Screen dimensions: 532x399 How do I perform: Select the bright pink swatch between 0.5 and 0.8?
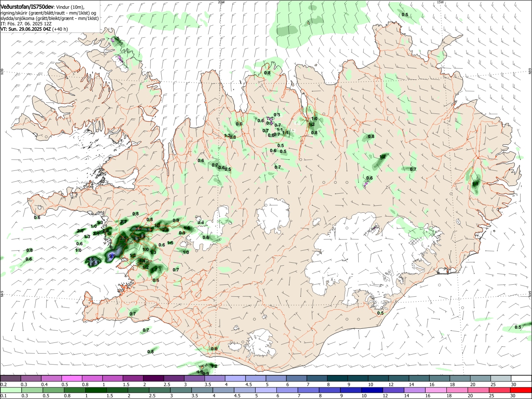point(71,378)
